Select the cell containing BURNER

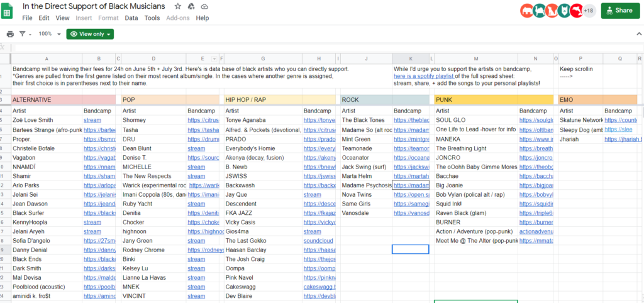pyautogui.click(x=476, y=222)
